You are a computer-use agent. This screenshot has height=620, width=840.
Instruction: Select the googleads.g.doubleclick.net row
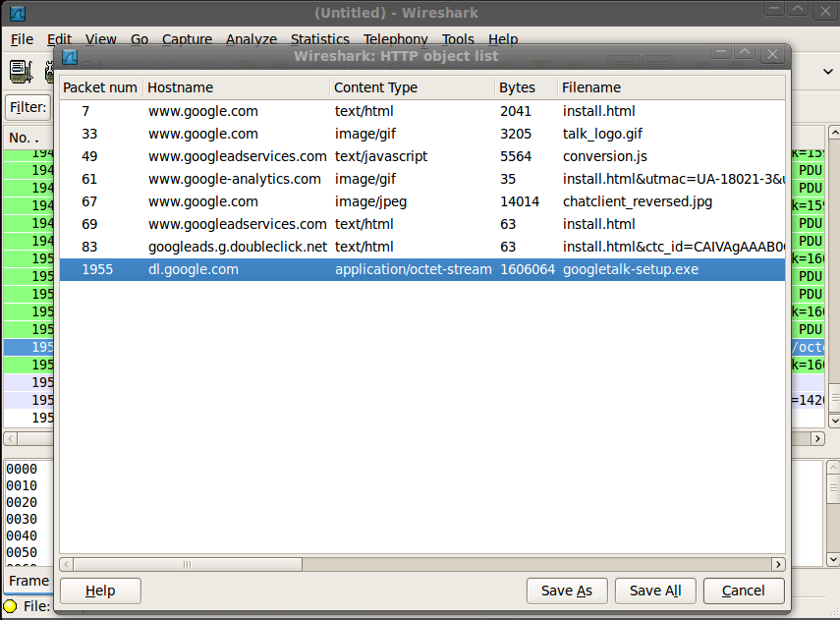coord(422,247)
